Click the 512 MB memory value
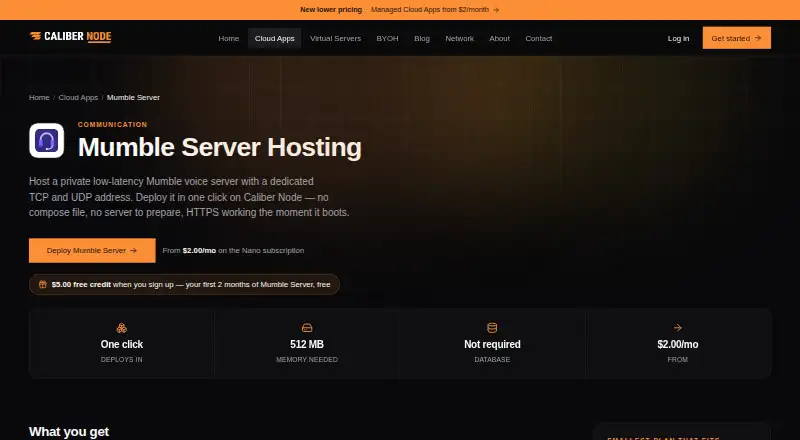Screen dimensions: 800x440 307,345
